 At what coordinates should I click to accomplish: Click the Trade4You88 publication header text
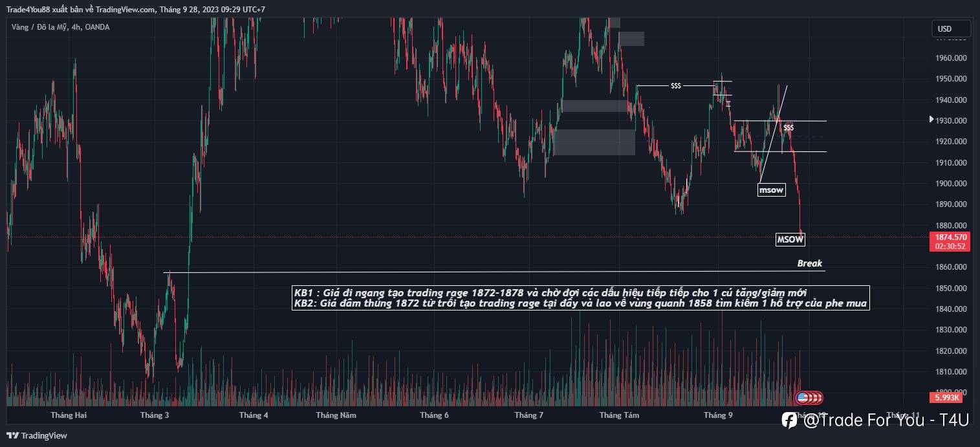[x=135, y=9]
